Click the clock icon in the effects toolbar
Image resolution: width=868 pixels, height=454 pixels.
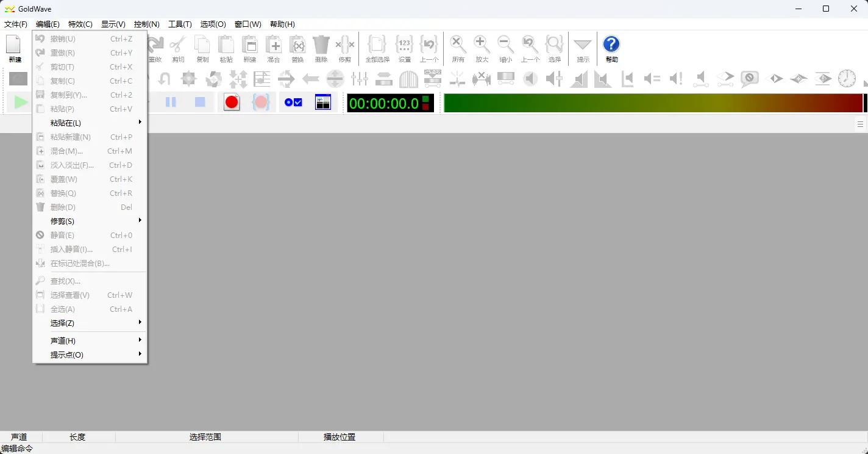(847, 78)
